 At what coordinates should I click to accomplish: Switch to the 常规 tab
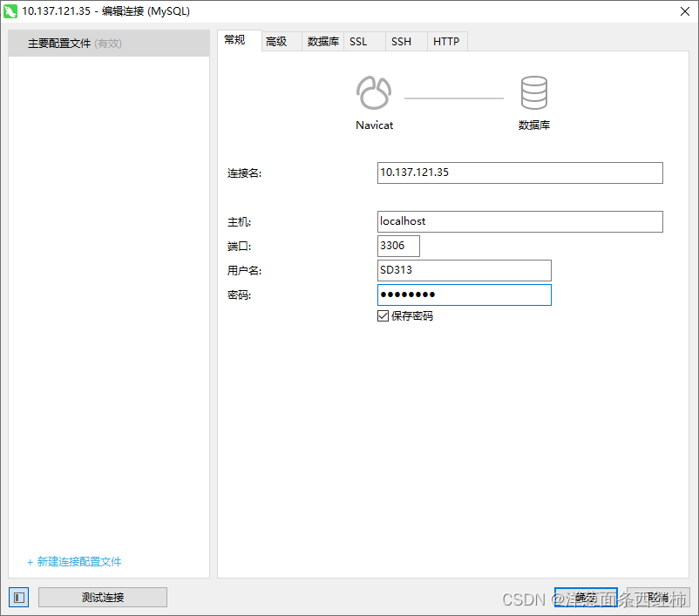pos(240,41)
